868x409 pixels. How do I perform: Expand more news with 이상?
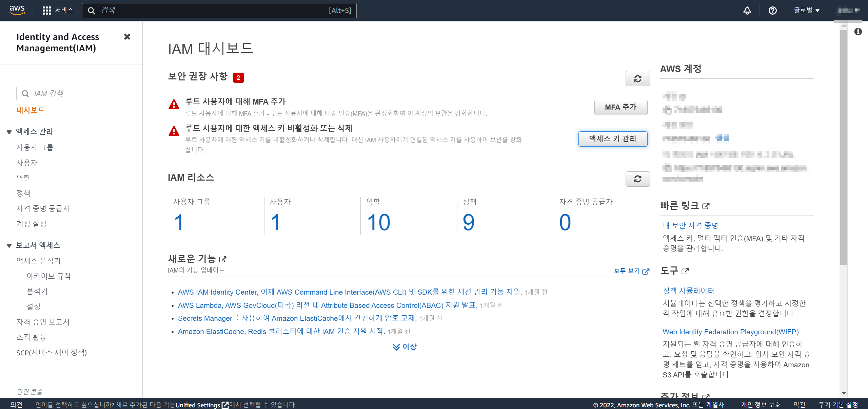[405, 347]
